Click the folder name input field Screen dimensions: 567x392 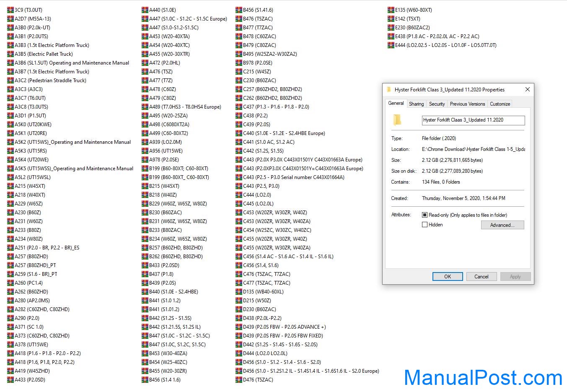click(x=473, y=120)
